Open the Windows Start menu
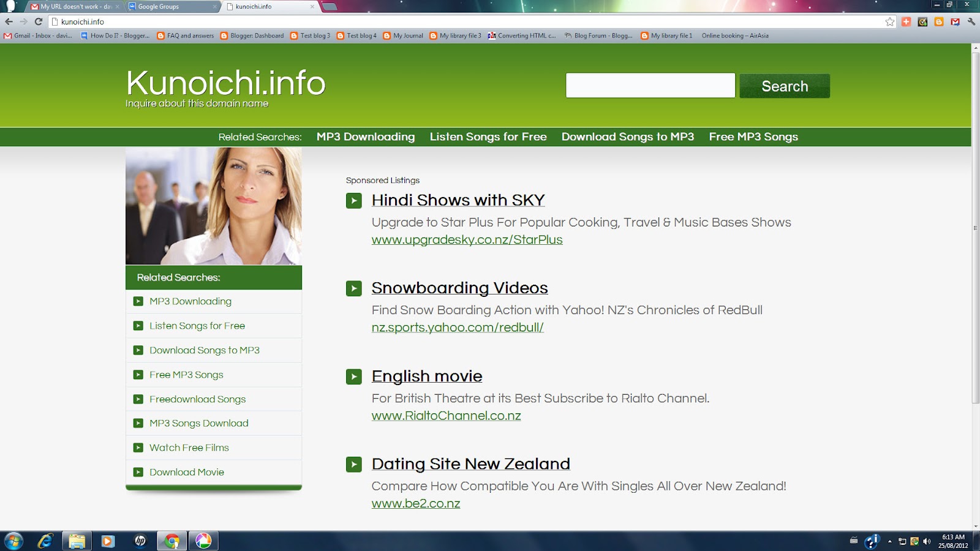Screen dimensions: 980x551 [13, 541]
